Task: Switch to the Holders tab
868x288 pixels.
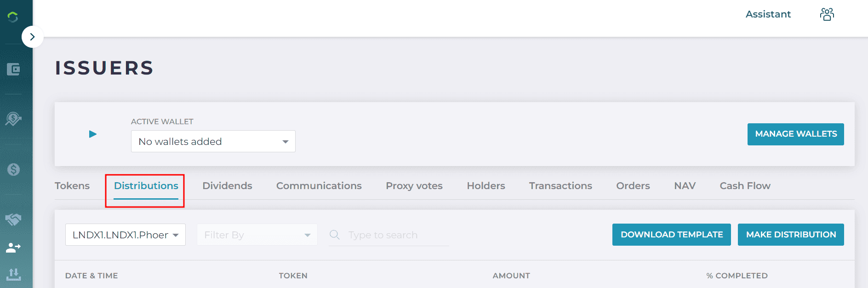Action: click(x=485, y=186)
